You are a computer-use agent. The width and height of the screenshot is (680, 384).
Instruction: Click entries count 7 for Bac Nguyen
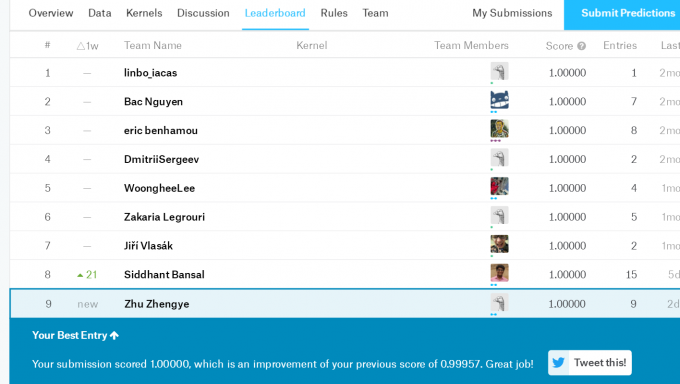[634, 102]
